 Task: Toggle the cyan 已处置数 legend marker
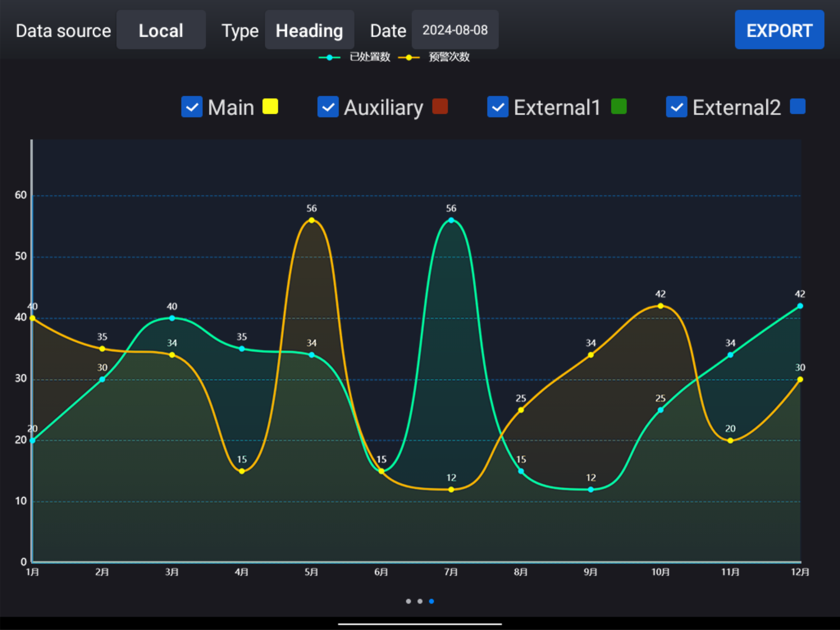329,57
